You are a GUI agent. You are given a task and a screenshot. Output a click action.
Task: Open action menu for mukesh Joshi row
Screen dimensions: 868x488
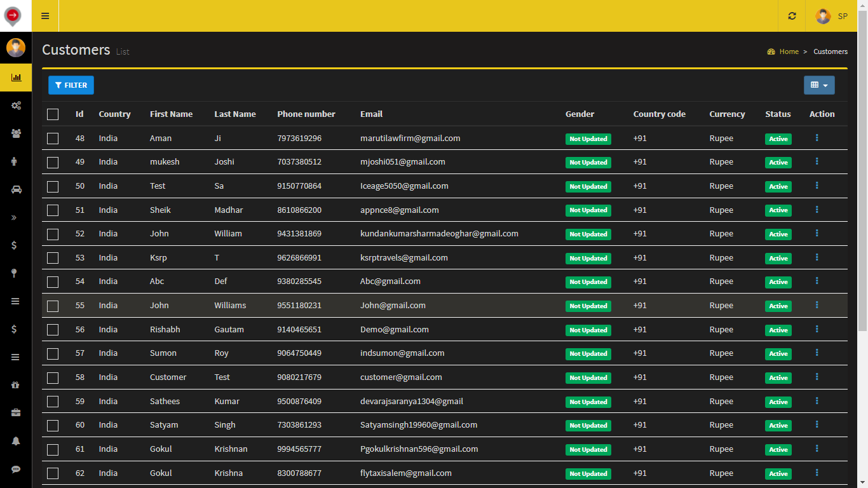point(817,161)
